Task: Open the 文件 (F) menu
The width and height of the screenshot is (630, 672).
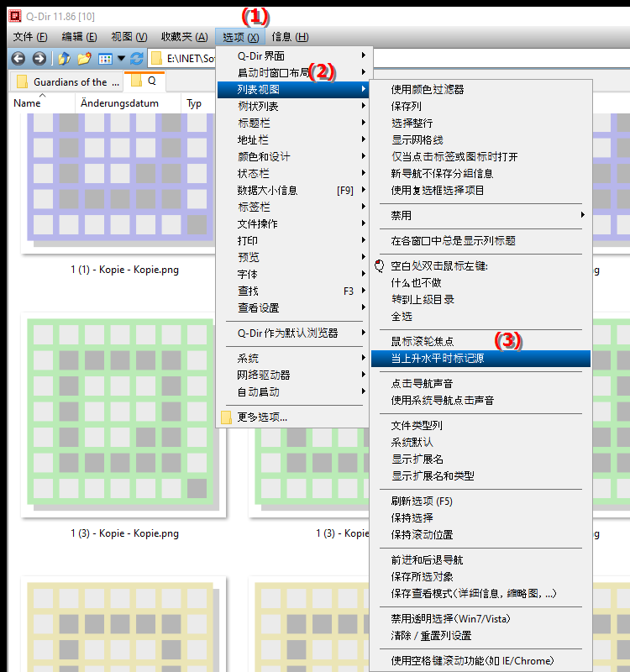Action: [30, 37]
